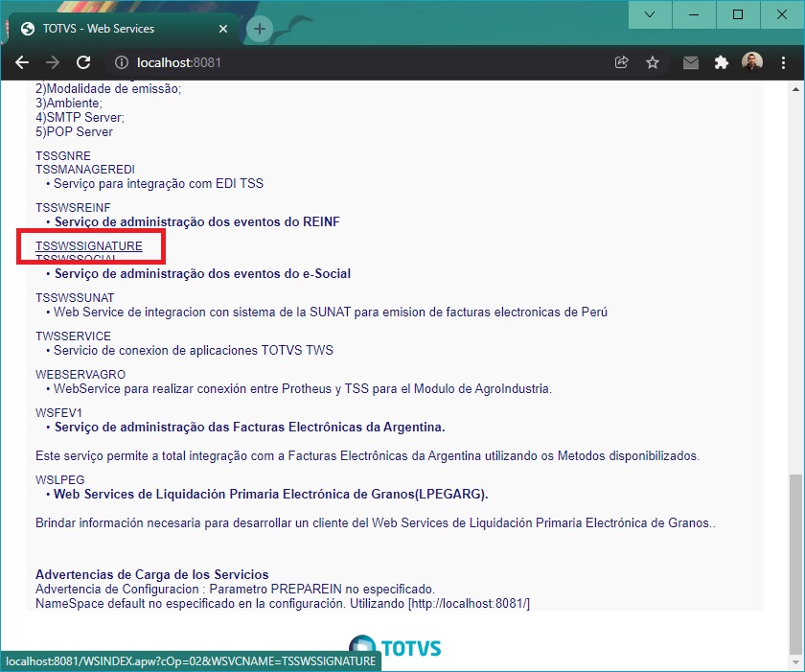This screenshot has height=672, width=805.
Task: Minimize the browser window
Action: click(694, 14)
